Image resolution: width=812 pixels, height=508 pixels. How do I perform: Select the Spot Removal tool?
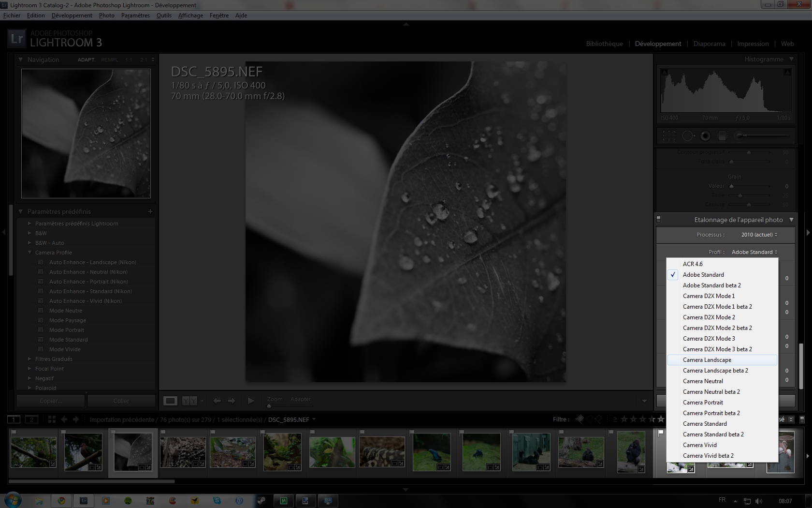click(x=687, y=136)
